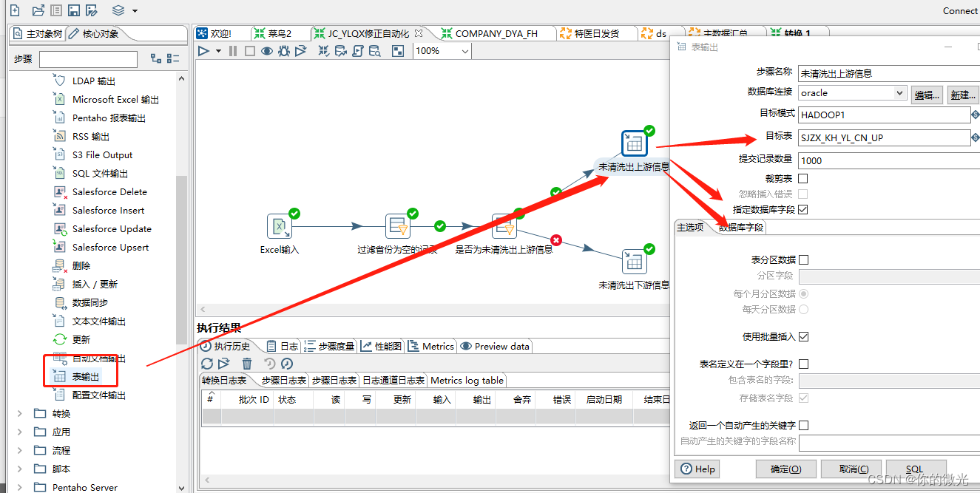Click refresh icon in execution history
980x493 pixels.
pos(207,364)
